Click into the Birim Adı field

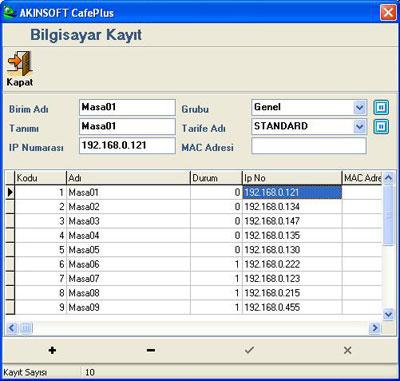tap(127, 108)
